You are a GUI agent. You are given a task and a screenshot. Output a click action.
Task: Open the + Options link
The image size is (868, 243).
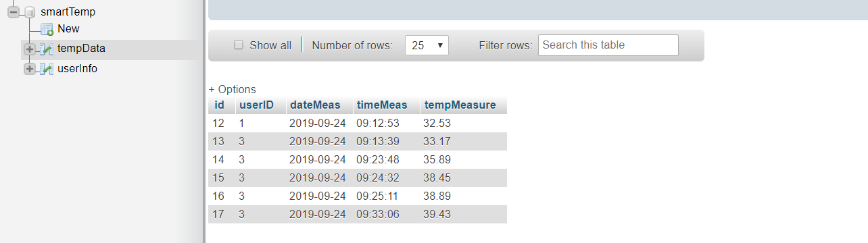[233, 89]
